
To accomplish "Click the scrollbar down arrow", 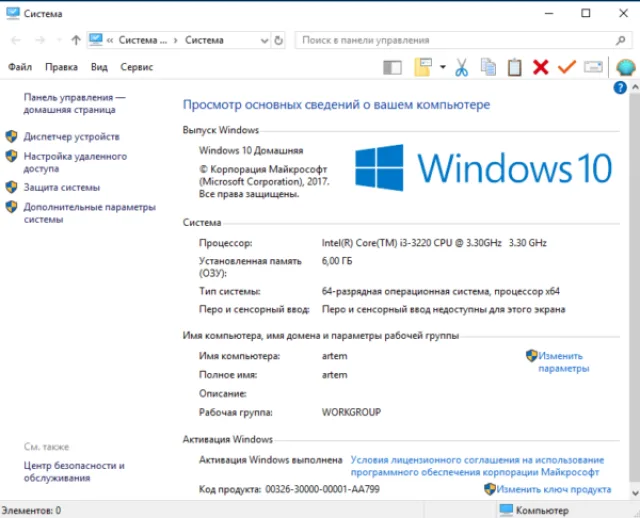I will [635, 493].
